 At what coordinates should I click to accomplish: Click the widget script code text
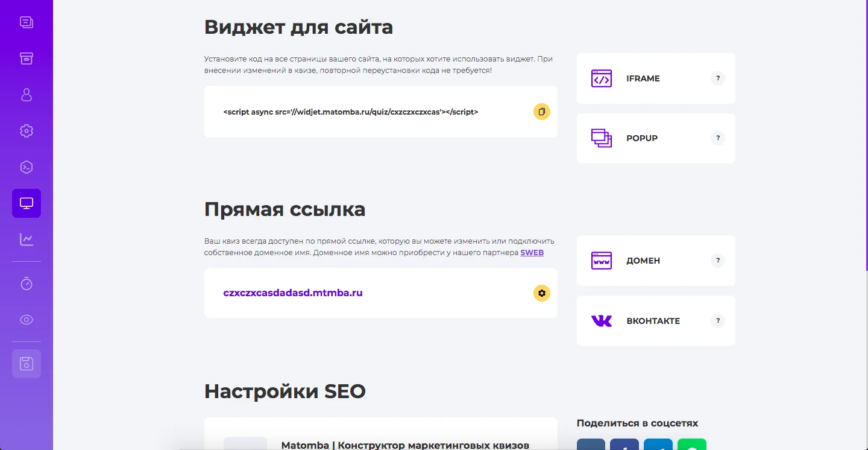pyautogui.click(x=350, y=112)
